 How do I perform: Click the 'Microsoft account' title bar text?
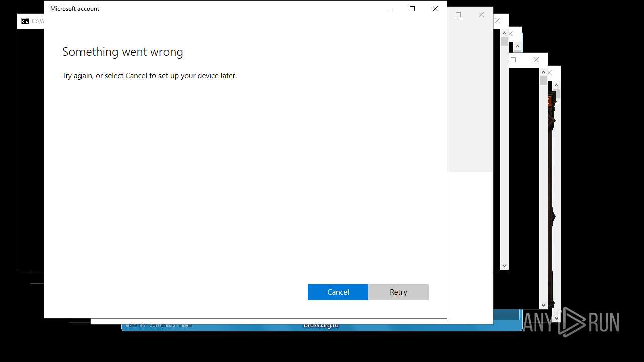click(75, 9)
